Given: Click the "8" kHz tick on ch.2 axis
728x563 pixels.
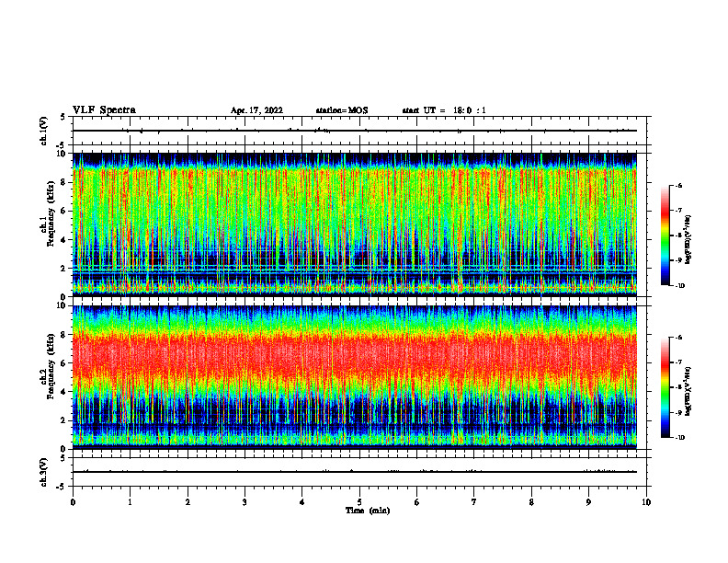Looking at the screenshot, I should tap(64, 335).
